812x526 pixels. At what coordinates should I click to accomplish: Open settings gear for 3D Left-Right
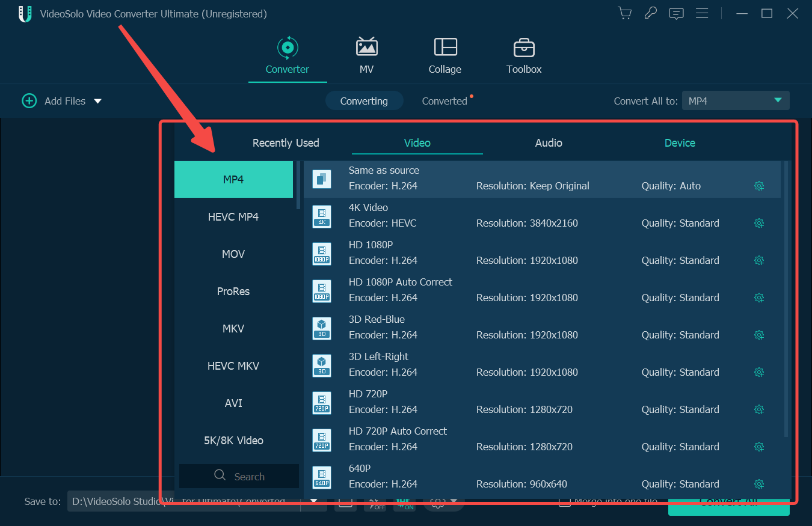tap(759, 372)
